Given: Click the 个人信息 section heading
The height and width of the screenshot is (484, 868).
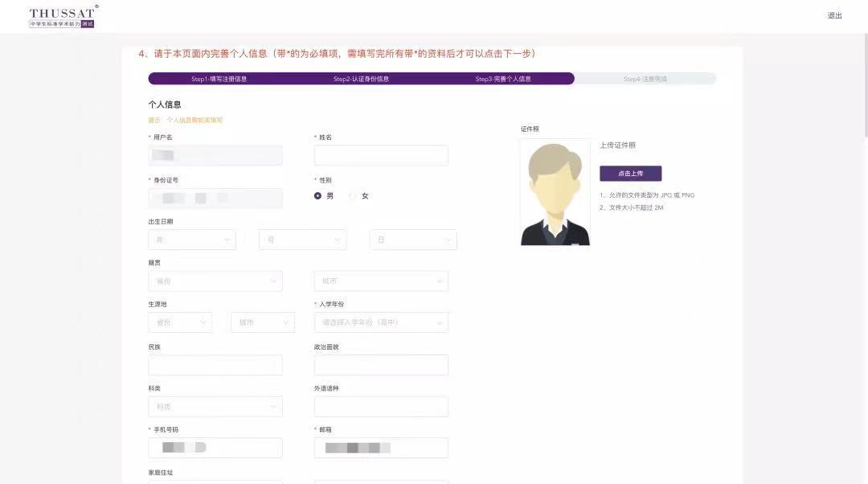Looking at the screenshot, I should pyautogui.click(x=165, y=104).
